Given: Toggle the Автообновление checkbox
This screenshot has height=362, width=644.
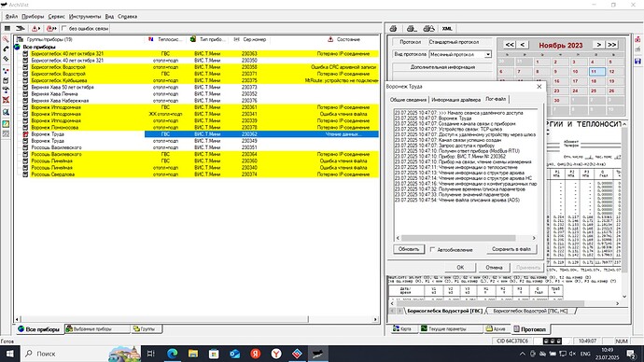Looking at the screenshot, I should tap(432, 249).
